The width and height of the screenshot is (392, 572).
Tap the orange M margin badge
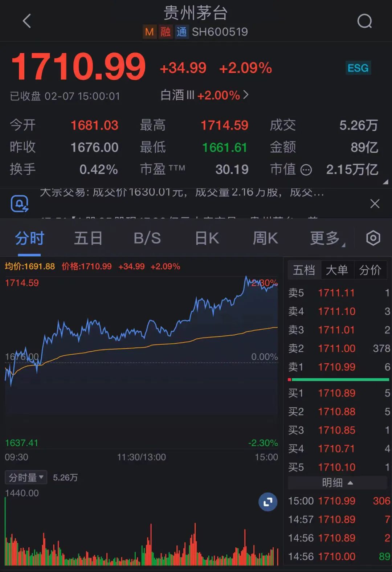[x=149, y=32]
